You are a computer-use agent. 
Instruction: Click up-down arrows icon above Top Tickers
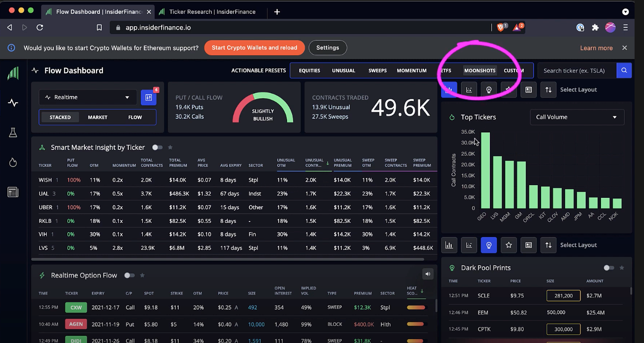point(548,90)
